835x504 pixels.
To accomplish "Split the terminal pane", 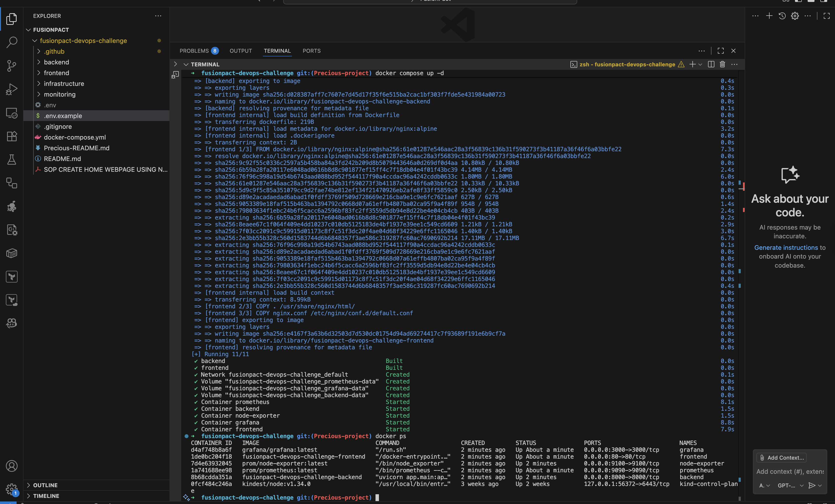I will click(x=711, y=64).
